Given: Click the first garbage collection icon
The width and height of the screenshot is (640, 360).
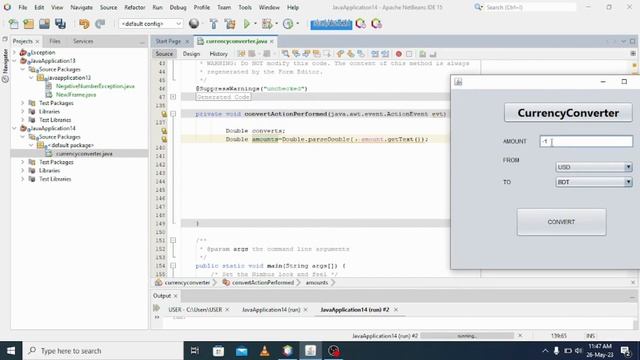Looking at the screenshot, I should pyautogui.click(x=360, y=24).
